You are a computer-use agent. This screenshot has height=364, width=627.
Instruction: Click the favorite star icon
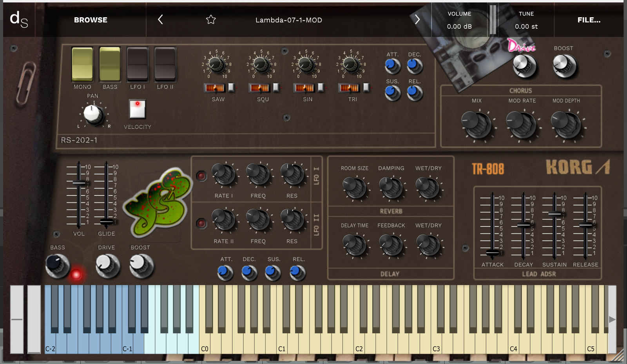coord(211,20)
